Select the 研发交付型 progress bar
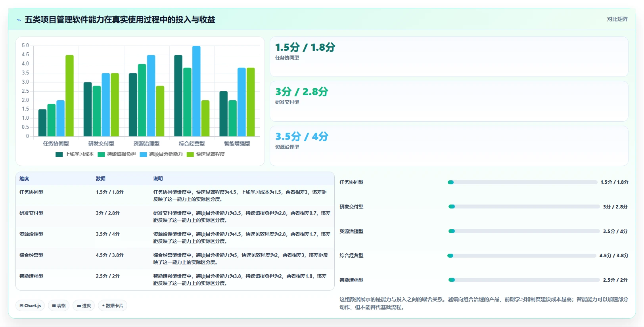The width and height of the screenshot is (644, 327). pos(524,207)
